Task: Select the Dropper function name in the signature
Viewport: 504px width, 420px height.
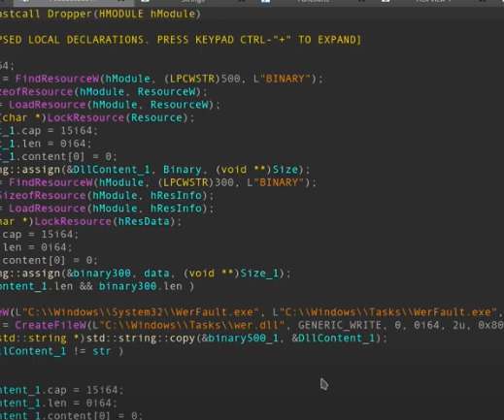Action: tap(70, 14)
